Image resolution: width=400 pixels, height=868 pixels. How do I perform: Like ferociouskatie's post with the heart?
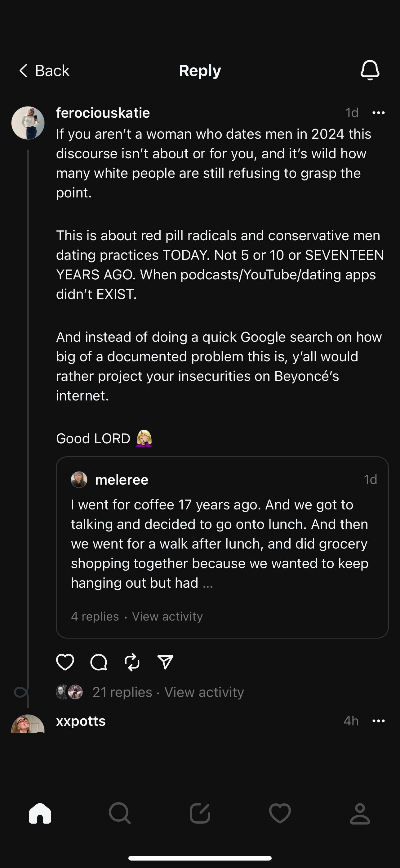(x=65, y=662)
